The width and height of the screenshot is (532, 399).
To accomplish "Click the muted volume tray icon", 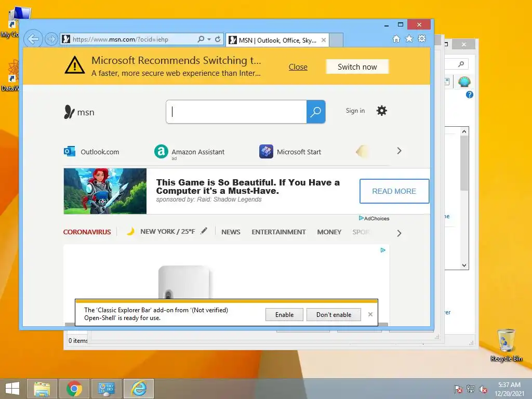I will click(x=483, y=389).
